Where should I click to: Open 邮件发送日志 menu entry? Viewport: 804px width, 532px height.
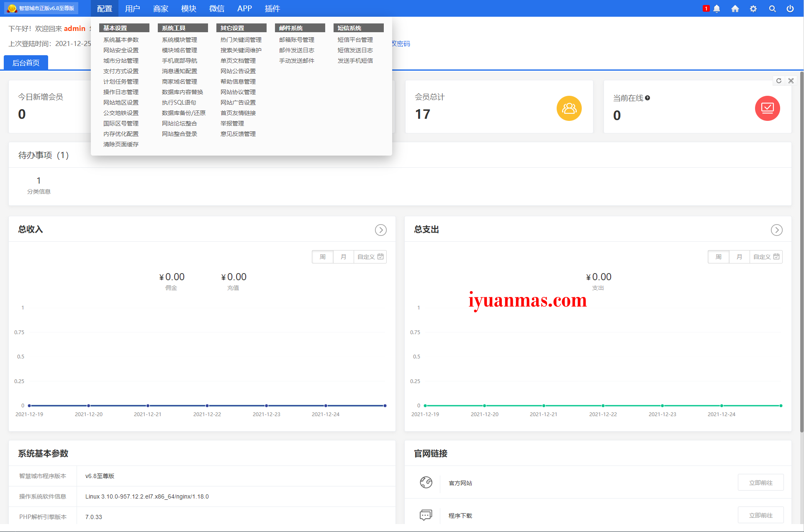coord(297,50)
